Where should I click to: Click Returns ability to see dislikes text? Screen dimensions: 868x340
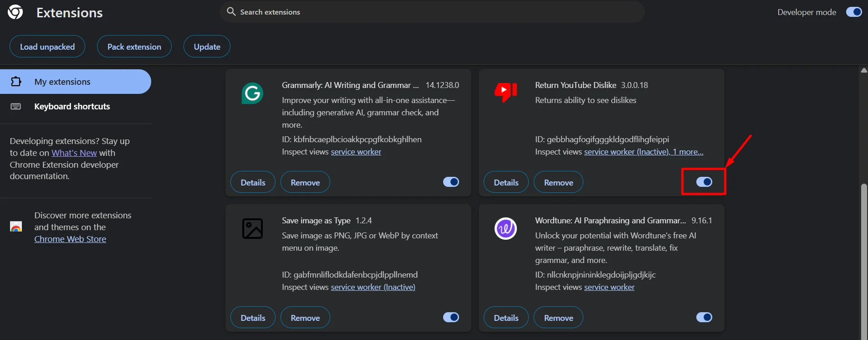click(586, 100)
